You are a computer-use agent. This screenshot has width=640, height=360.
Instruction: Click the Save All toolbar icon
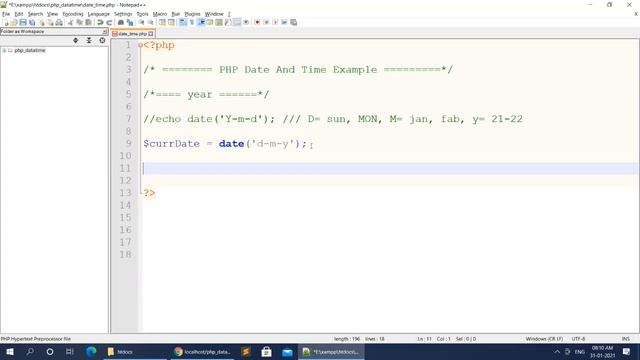(x=32, y=22)
